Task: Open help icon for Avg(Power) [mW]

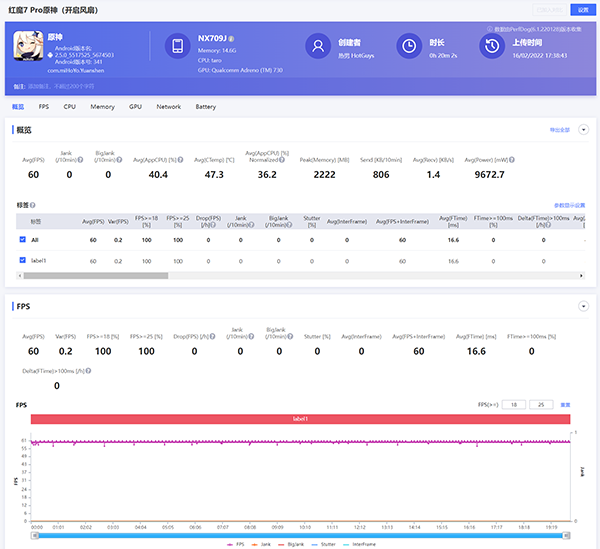Action: tap(512, 160)
